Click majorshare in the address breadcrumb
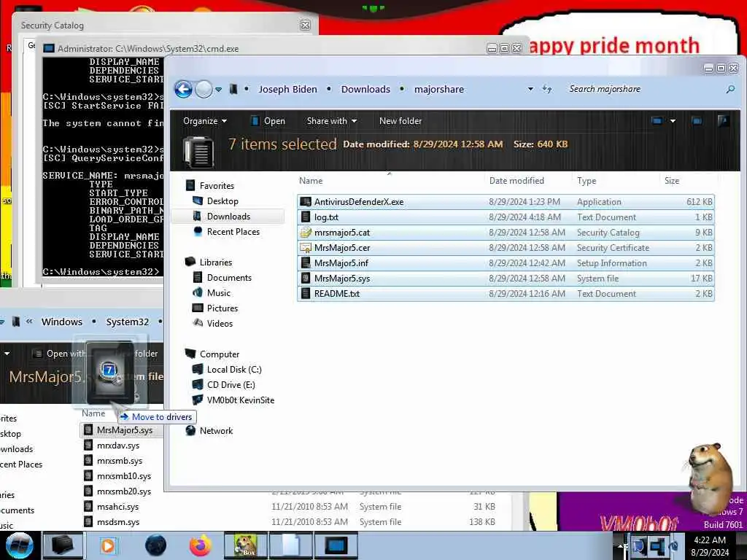The image size is (747, 560). click(438, 89)
